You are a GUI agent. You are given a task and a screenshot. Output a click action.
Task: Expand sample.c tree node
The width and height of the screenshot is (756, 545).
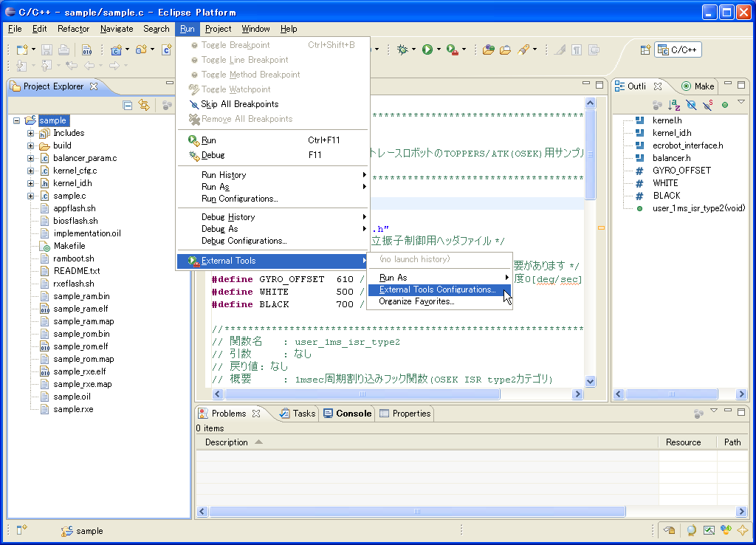[30, 196]
